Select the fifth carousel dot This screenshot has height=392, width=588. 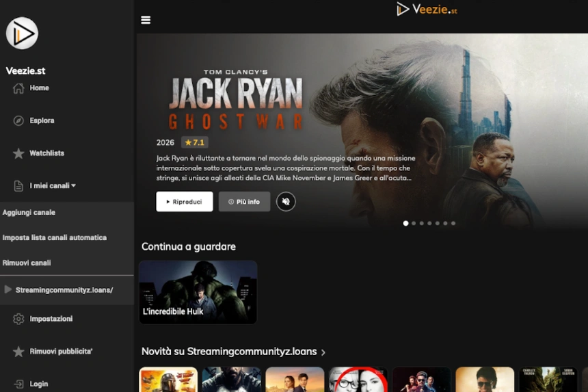438,223
